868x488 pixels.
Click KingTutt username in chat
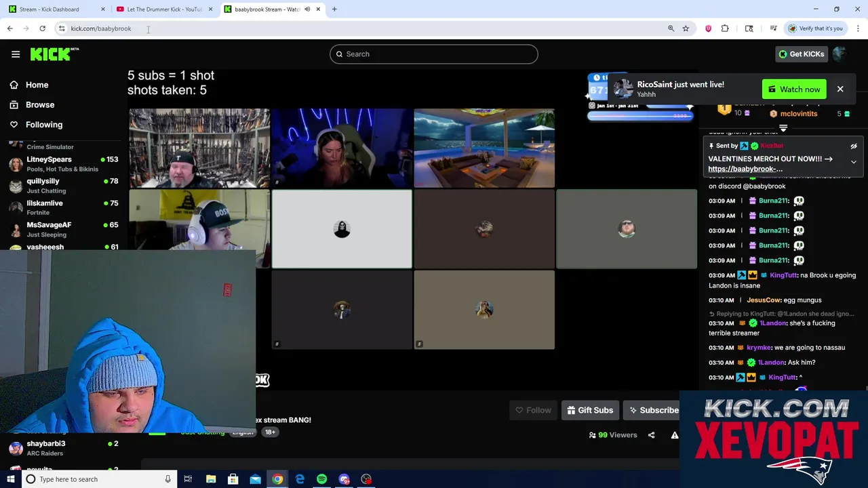(783, 275)
